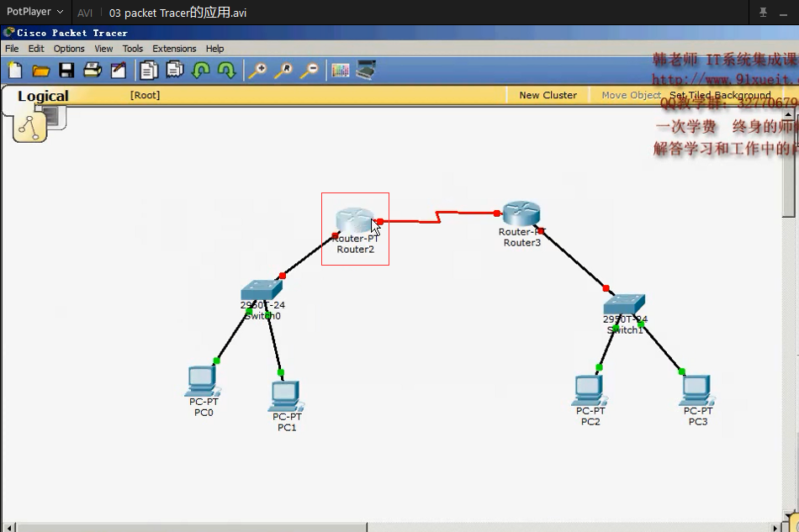Screen dimensions: 799x532
Task: Click the New Cluster button
Action: tap(548, 95)
